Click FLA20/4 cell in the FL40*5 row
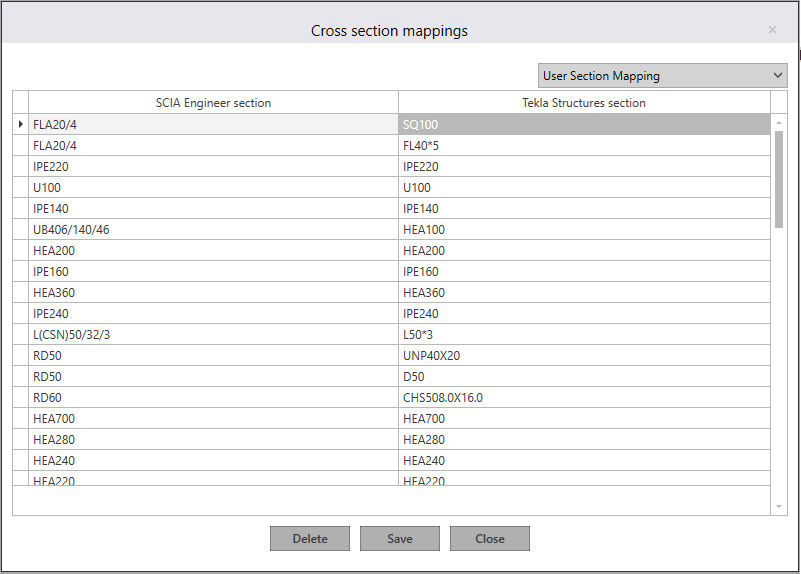The height and width of the screenshot is (574, 801). (213, 146)
